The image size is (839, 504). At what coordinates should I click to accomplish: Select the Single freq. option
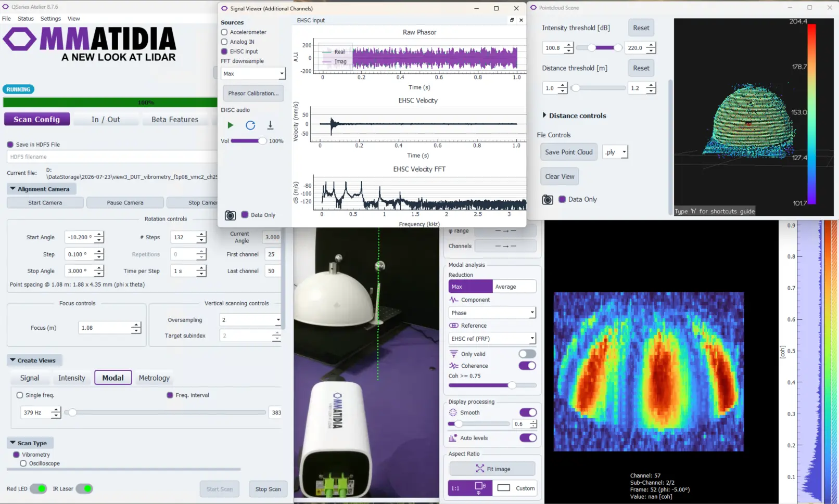click(x=20, y=395)
